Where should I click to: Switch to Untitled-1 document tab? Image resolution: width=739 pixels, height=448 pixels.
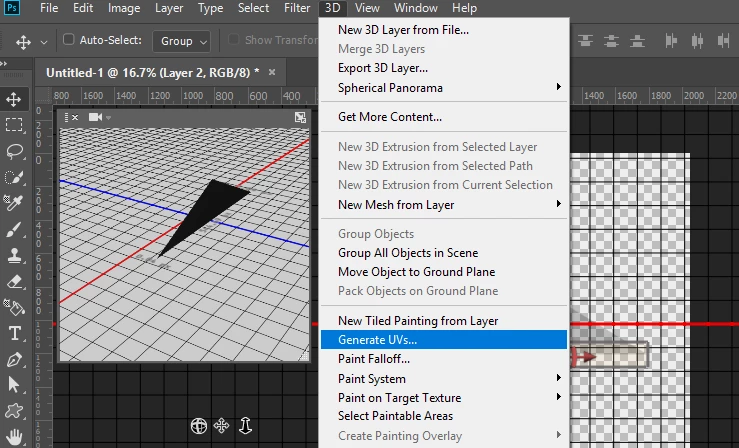click(153, 73)
